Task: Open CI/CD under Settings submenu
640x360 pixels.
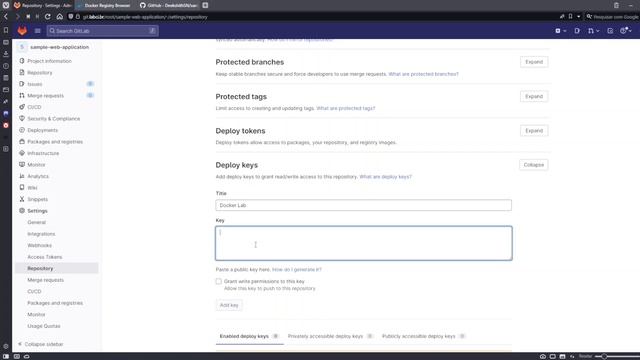Action: pos(34,291)
